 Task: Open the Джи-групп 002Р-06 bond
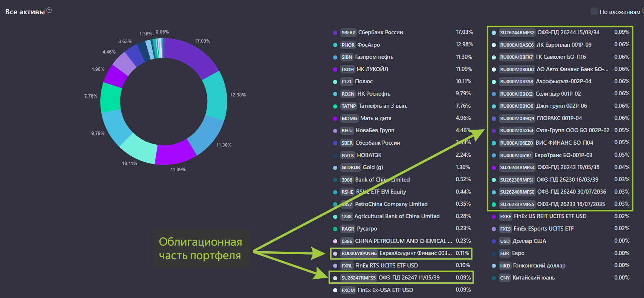point(560,106)
